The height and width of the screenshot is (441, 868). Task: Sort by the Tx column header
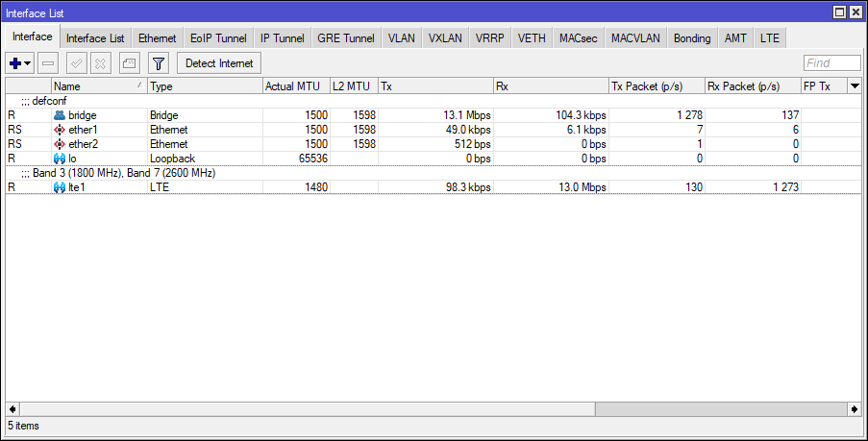coord(435,86)
